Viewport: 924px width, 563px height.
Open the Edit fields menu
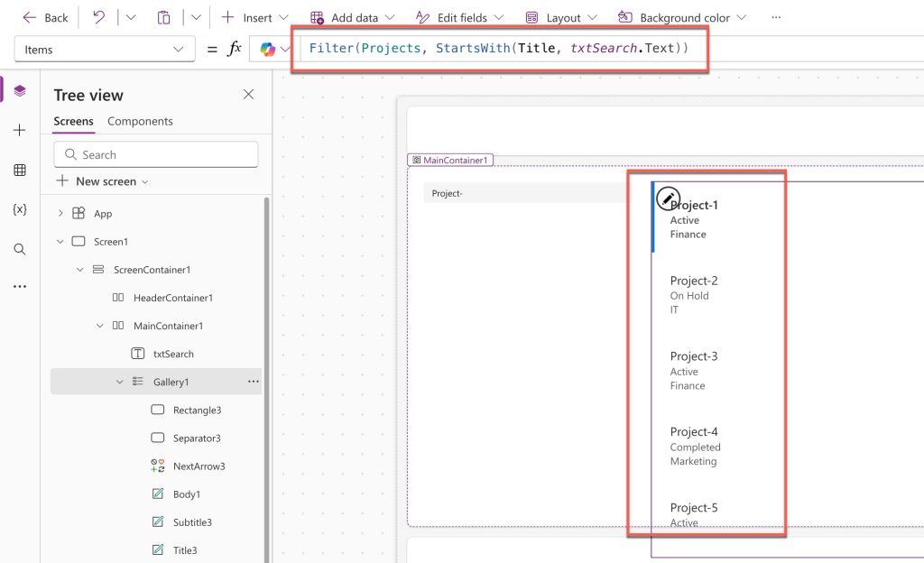(459, 18)
